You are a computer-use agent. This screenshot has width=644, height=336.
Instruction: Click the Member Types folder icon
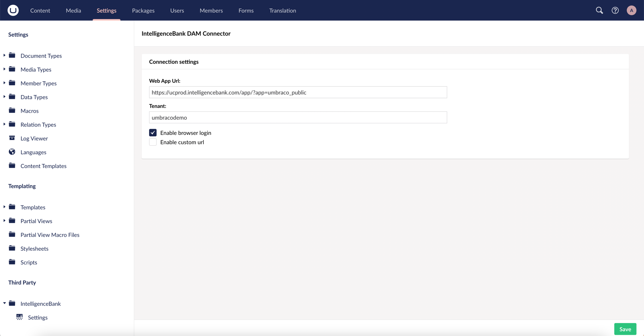pos(12,83)
